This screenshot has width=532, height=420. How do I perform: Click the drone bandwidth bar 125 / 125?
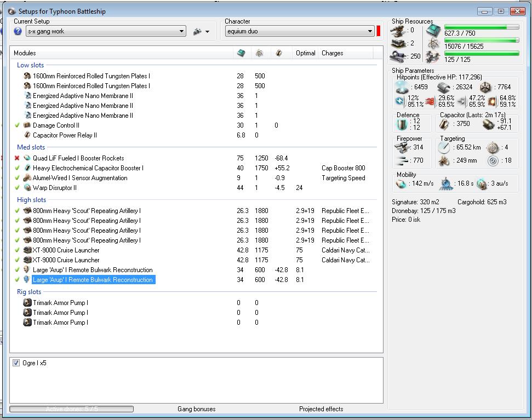482,53
